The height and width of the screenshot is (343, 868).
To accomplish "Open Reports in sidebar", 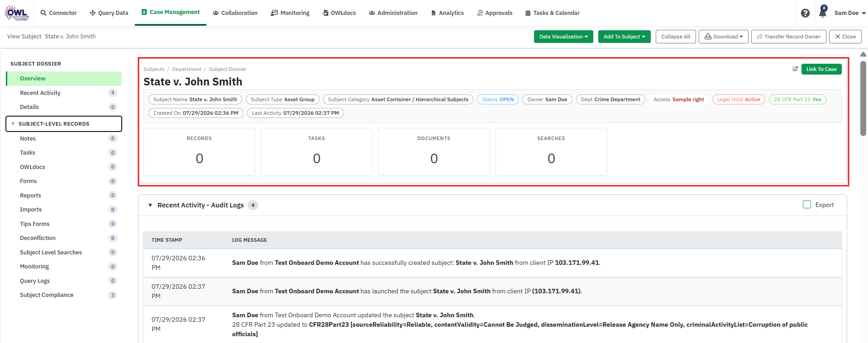I will click(64, 196).
